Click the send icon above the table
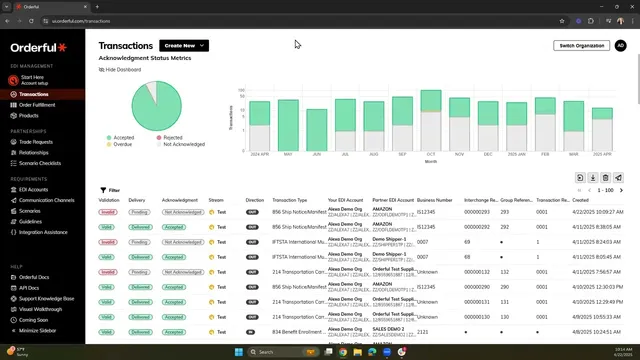The height and width of the screenshot is (360, 640). coord(619,178)
